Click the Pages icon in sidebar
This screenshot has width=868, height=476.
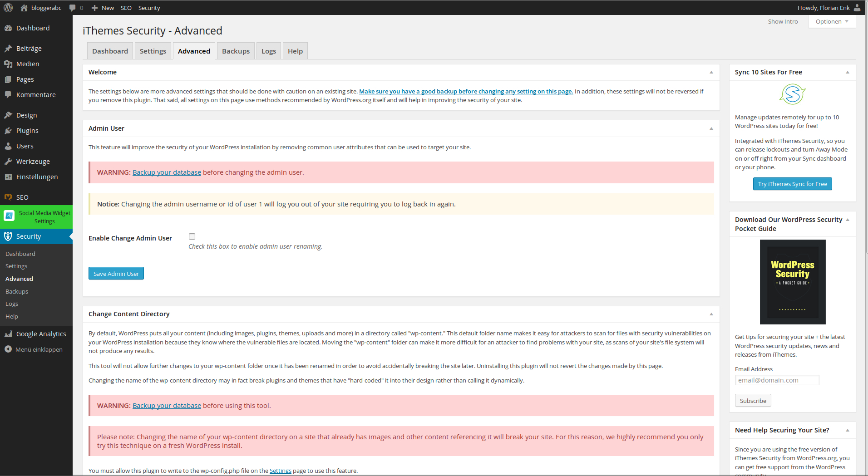point(8,79)
